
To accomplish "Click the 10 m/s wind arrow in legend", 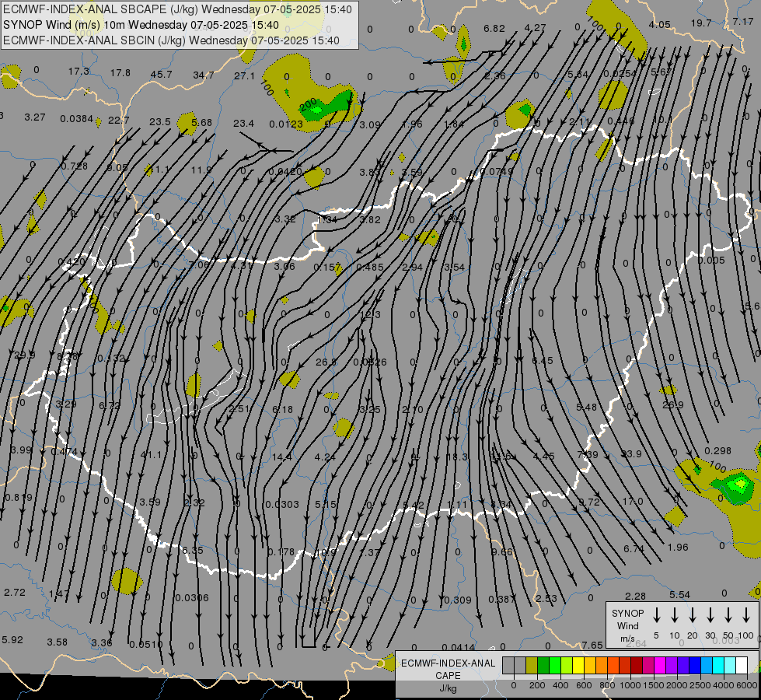I will [x=674, y=614].
